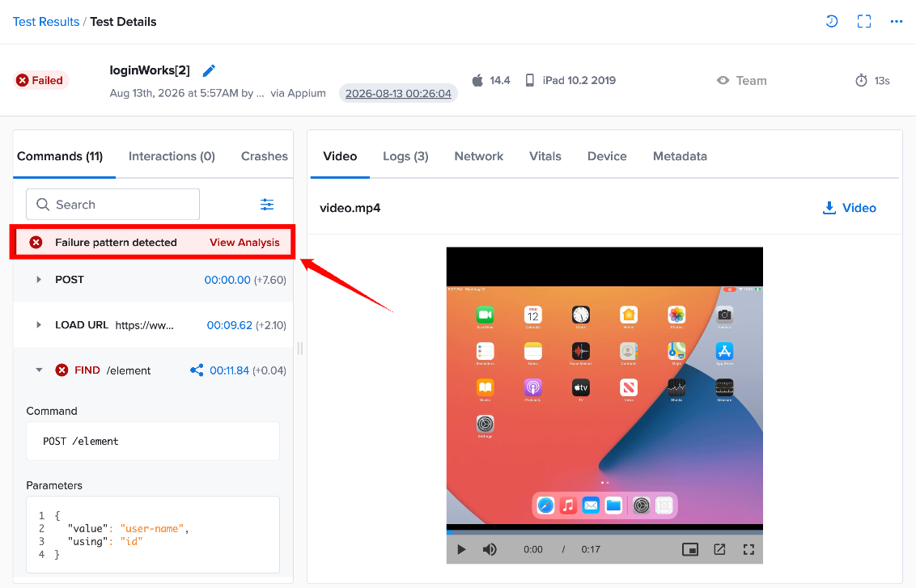Jump to timestamp 00:09.62 on LOAD URL

point(230,325)
